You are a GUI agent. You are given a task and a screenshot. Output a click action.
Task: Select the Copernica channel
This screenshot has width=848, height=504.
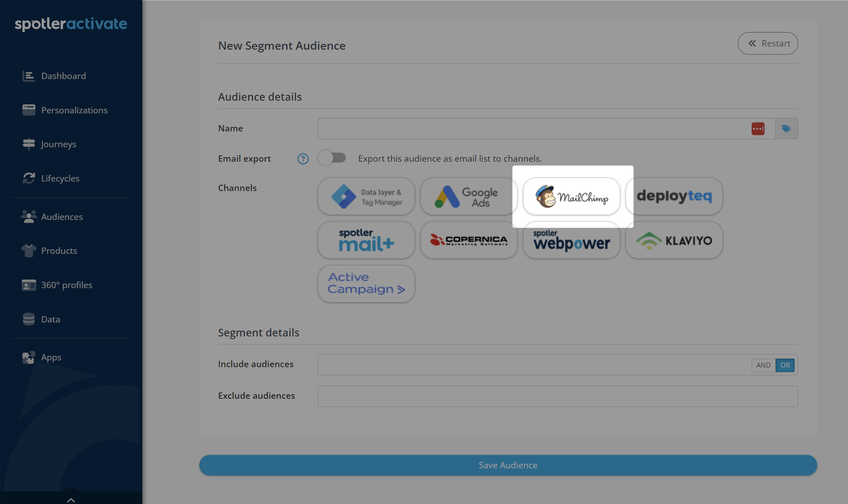469,240
